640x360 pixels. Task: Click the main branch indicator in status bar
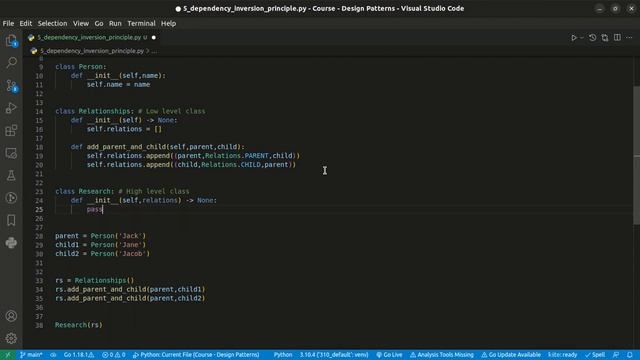click(31, 355)
